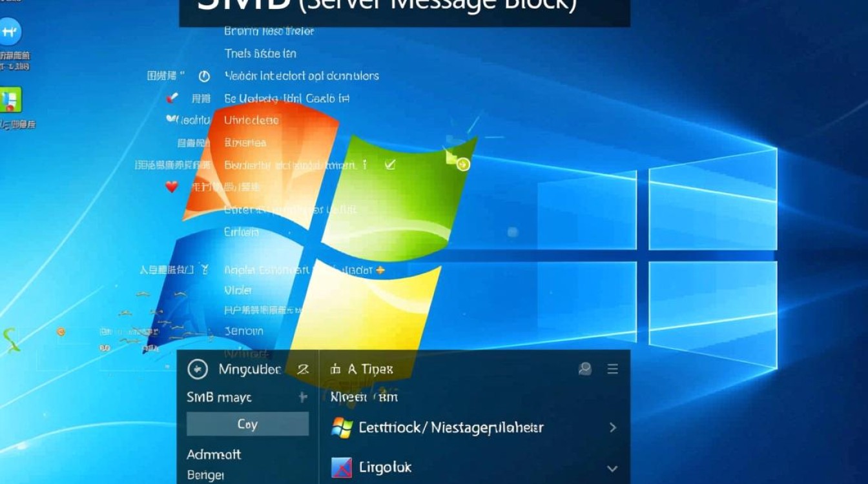Screen dimensions: 868x484
Task: Toggle the white checkbox on the Windows logo
Action: [389, 165]
